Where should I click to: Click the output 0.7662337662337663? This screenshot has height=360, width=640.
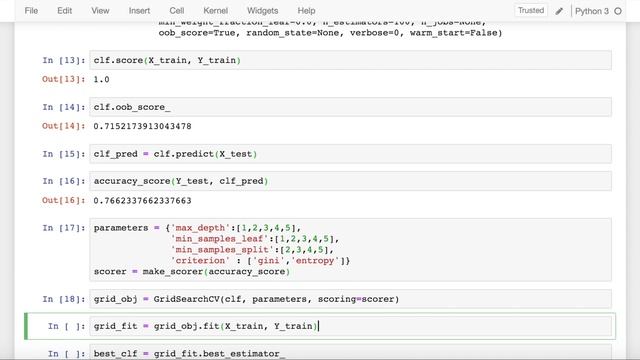[142, 201]
